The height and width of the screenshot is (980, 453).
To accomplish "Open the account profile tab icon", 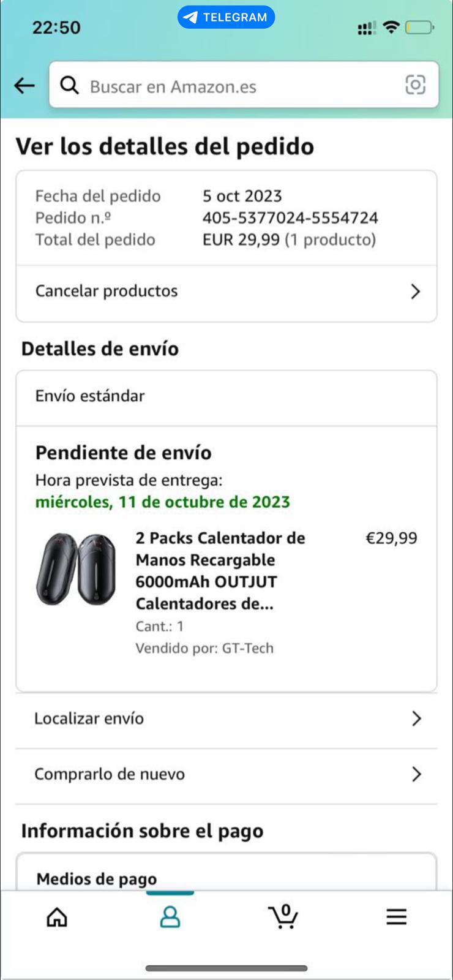I will [x=170, y=917].
